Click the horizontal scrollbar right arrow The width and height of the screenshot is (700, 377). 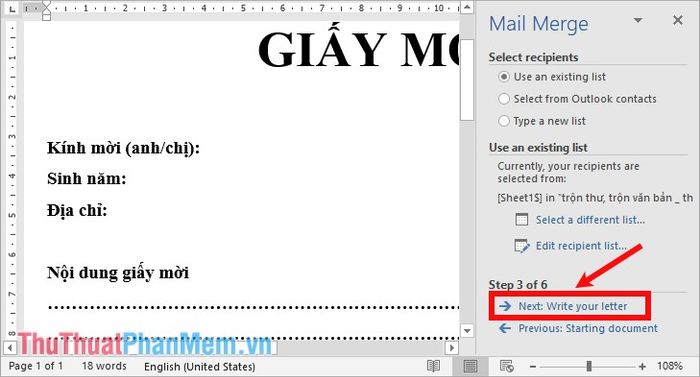click(x=452, y=348)
